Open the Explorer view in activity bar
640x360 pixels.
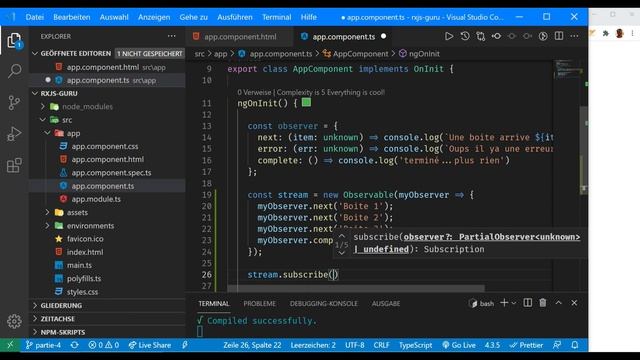[x=14, y=41]
